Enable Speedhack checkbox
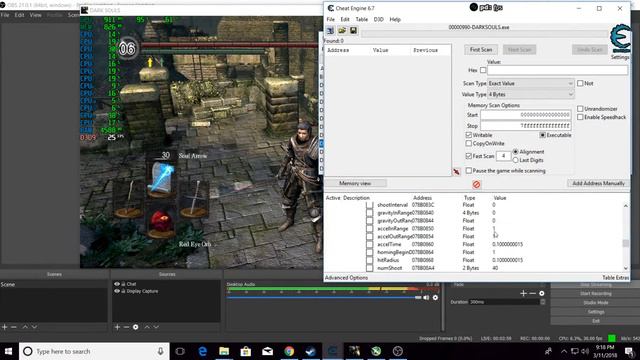 click(580, 117)
